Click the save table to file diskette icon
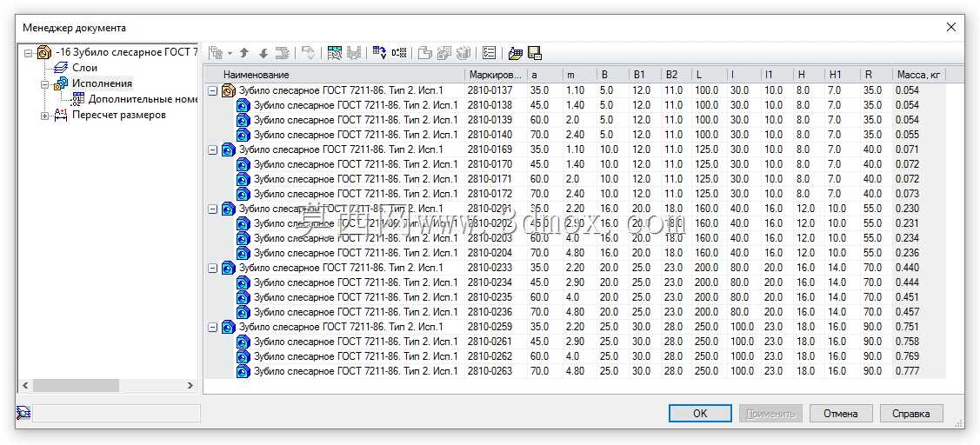 pos(535,54)
